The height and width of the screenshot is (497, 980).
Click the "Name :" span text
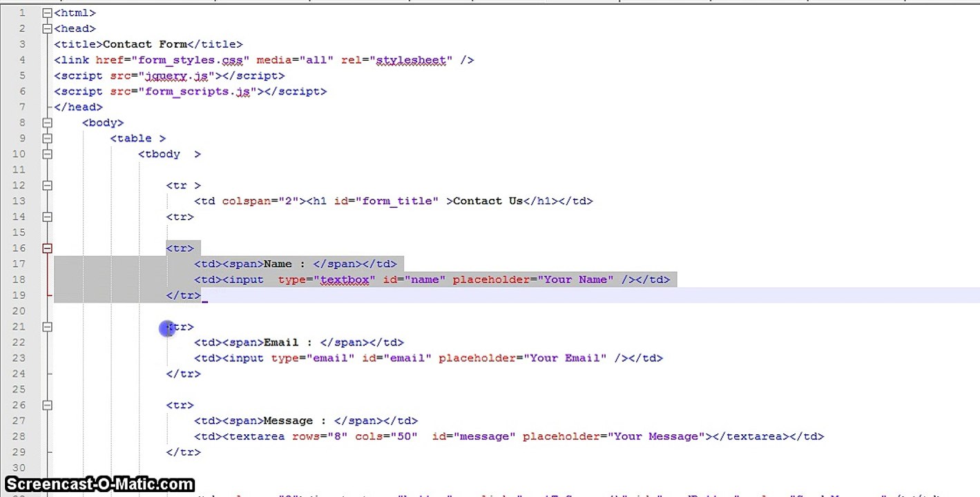285,264
